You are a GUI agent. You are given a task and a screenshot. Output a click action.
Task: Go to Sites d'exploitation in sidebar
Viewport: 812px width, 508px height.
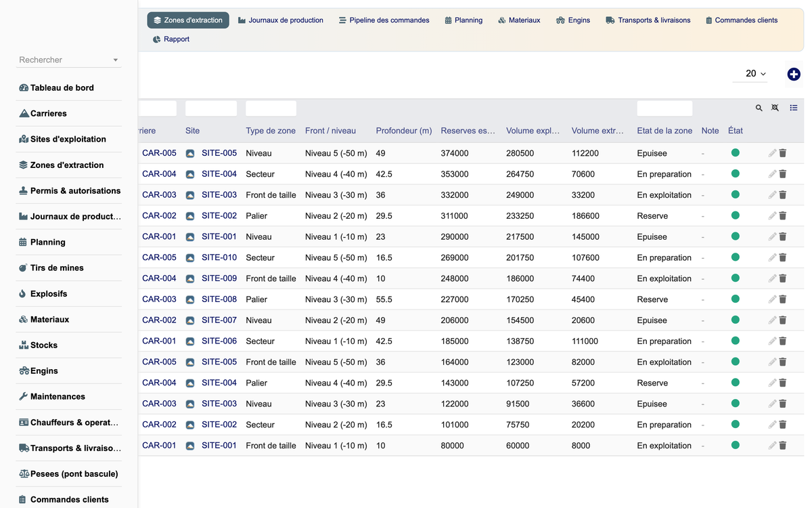click(x=63, y=140)
